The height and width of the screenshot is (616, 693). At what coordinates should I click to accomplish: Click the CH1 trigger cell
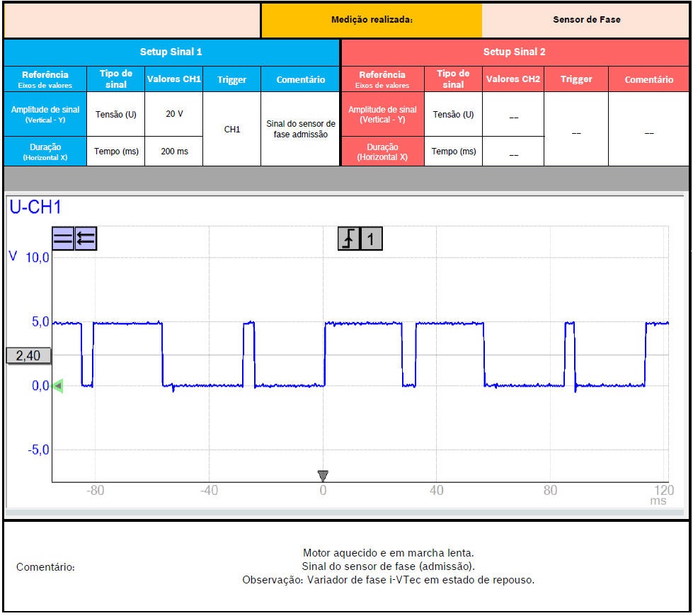(232, 129)
